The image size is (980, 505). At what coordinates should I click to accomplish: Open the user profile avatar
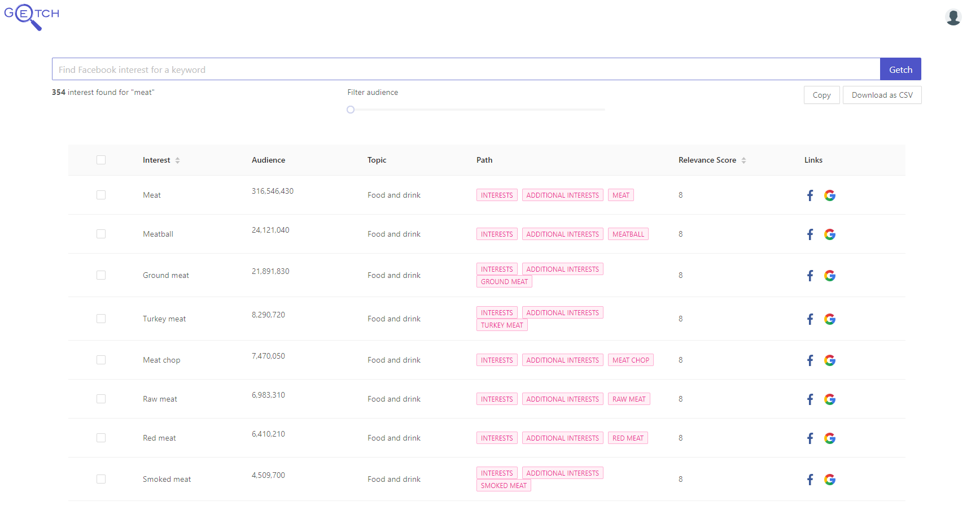953,18
